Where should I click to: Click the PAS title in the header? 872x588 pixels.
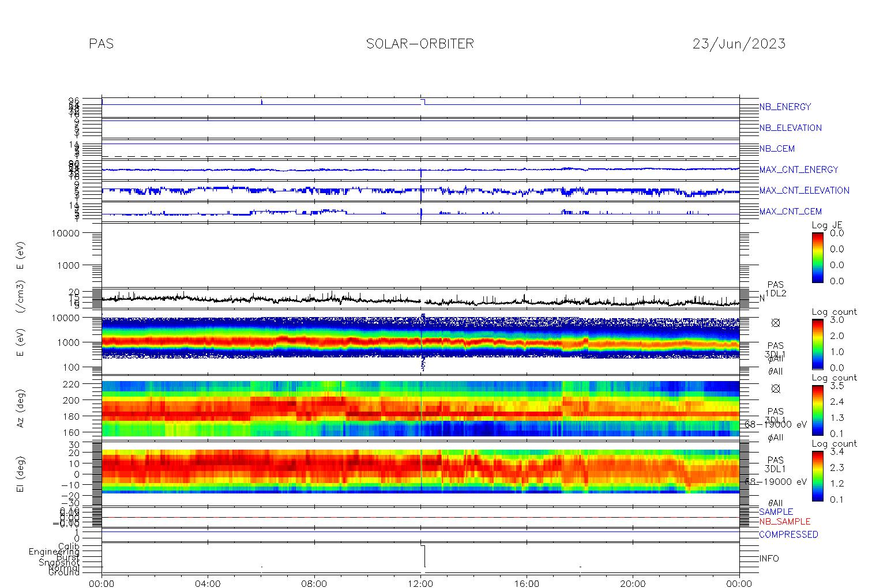[x=101, y=44]
